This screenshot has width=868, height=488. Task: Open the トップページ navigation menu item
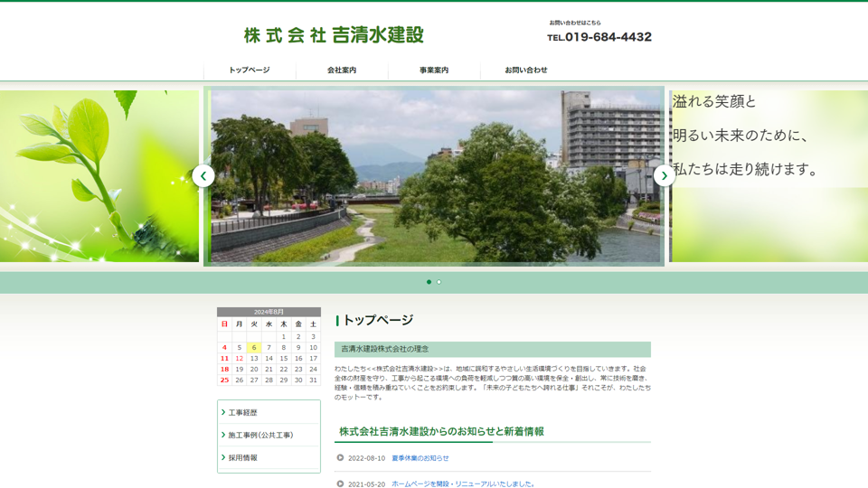tap(250, 70)
